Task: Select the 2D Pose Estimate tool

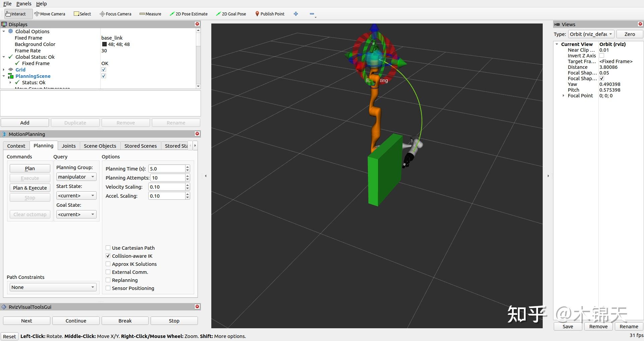Action: pos(189,14)
